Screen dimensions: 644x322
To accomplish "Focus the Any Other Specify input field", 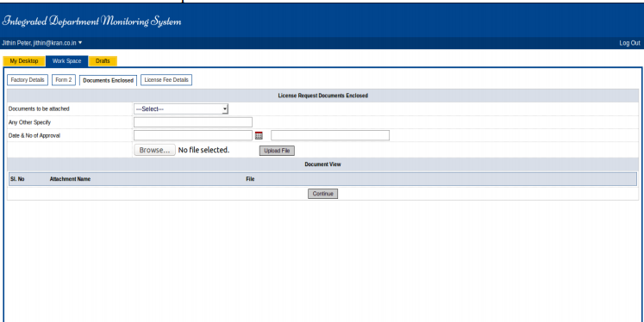I will click(x=193, y=122).
